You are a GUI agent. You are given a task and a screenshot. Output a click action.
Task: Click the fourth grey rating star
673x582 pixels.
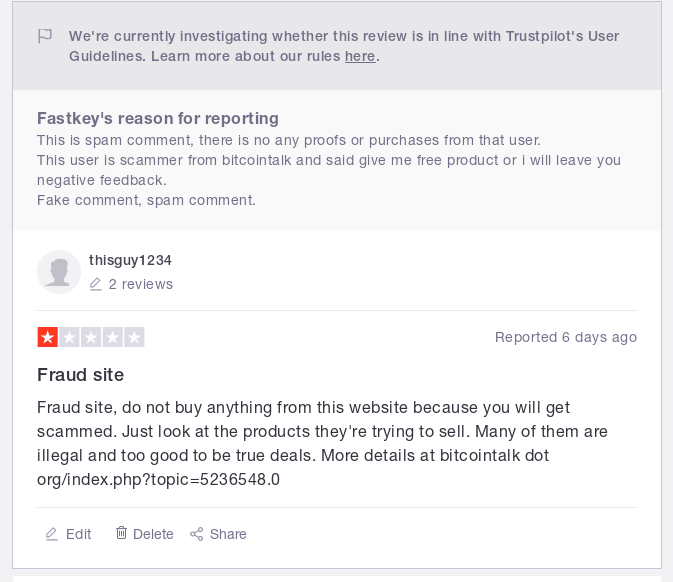coord(112,337)
